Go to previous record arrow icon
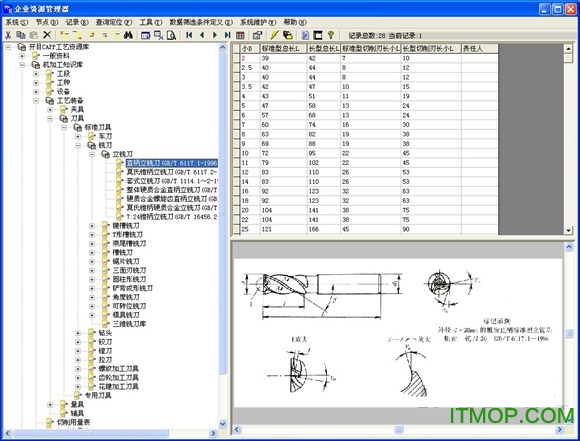 click(x=202, y=35)
